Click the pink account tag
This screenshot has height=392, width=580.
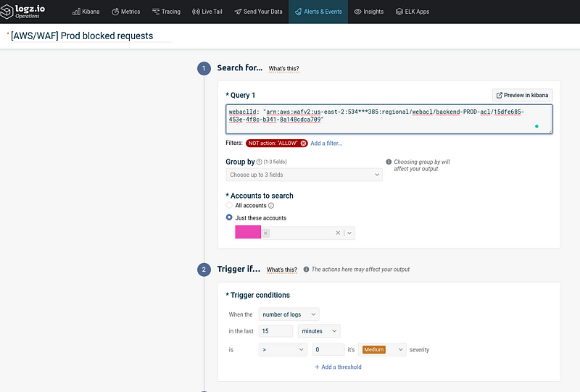(x=248, y=232)
